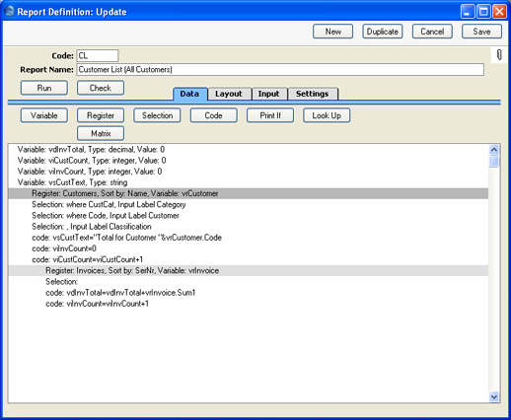
Task: Save the report definition
Action: pyautogui.click(x=481, y=32)
